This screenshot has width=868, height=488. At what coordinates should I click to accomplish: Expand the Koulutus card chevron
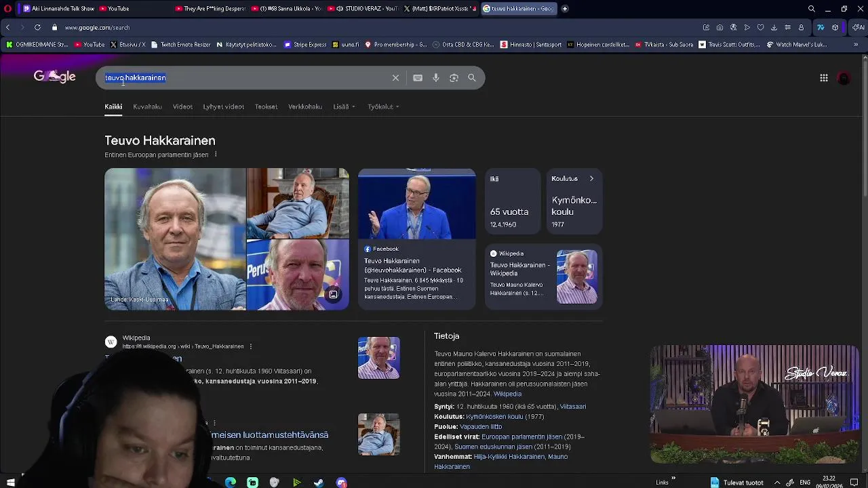tap(591, 178)
